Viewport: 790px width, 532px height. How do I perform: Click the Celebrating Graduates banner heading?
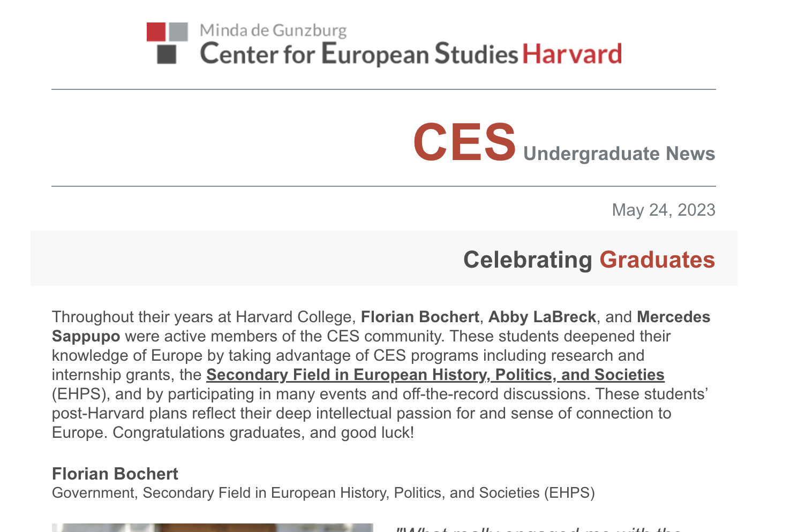coord(589,260)
